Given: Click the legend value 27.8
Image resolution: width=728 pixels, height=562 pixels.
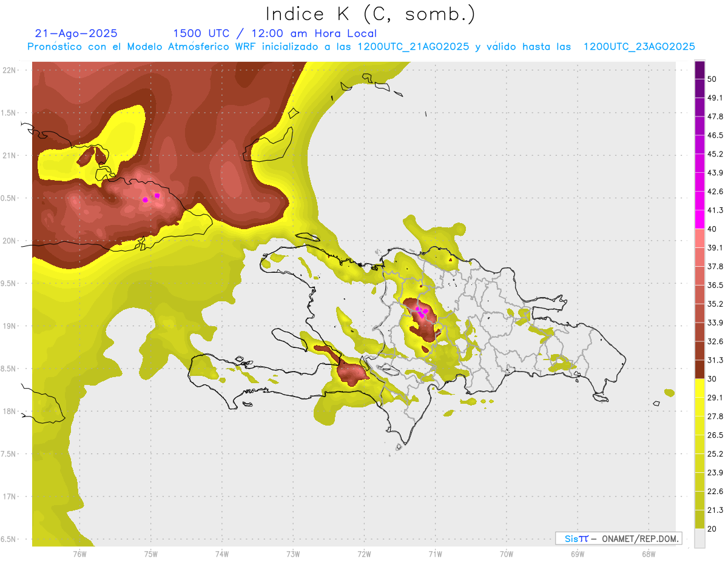Looking at the screenshot, I should coord(715,416).
